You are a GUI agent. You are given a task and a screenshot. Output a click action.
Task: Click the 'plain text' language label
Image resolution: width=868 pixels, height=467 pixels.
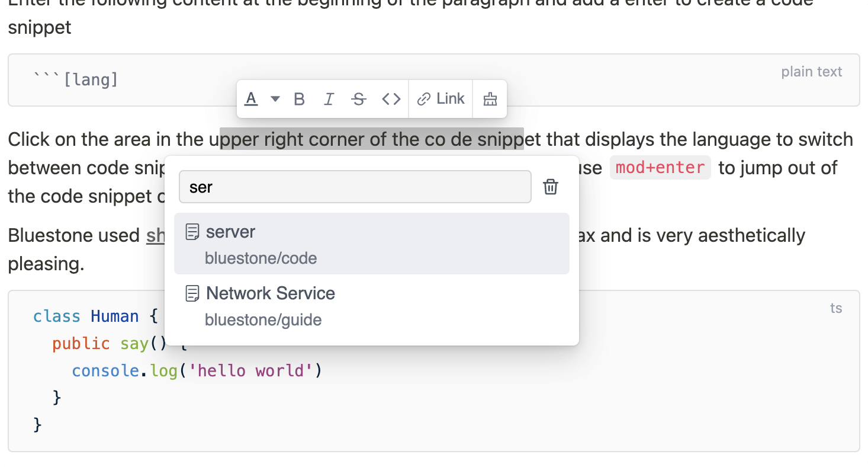coord(812,72)
